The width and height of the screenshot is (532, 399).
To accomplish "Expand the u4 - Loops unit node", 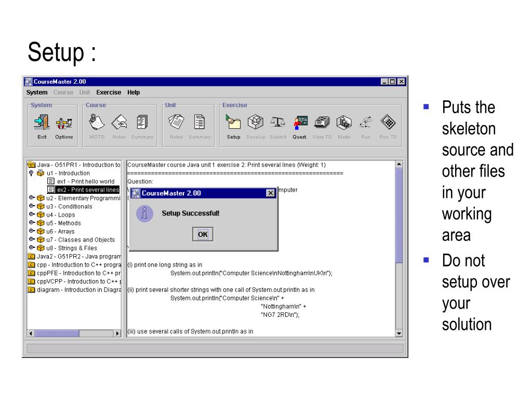I will coord(32,214).
